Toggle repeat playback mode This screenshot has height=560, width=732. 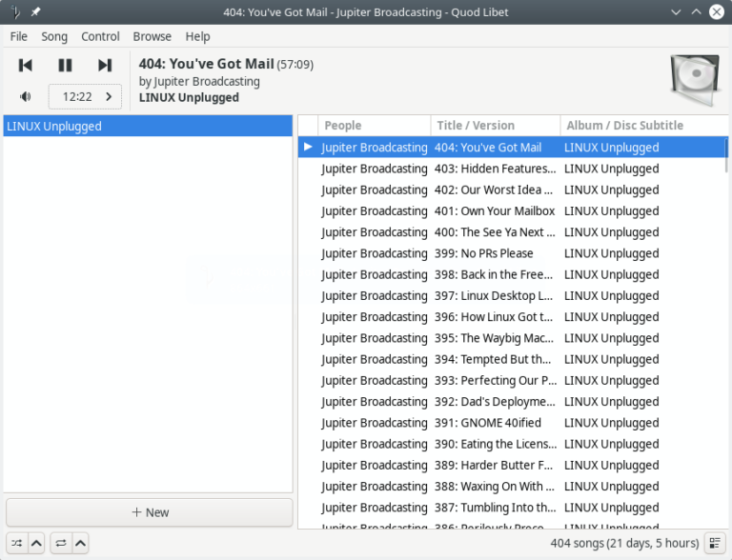point(61,543)
